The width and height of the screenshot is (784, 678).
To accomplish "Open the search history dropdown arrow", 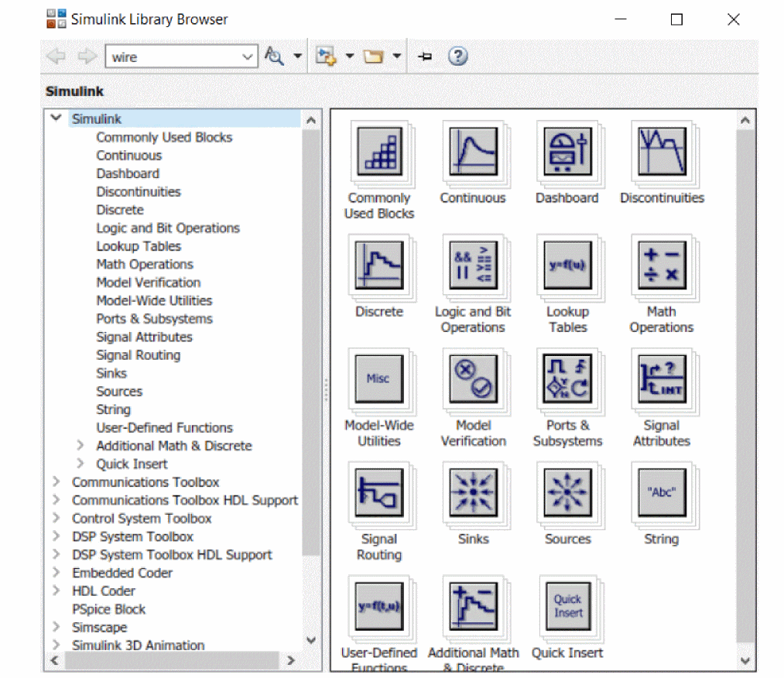I will pyautogui.click(x=248, y=56).
